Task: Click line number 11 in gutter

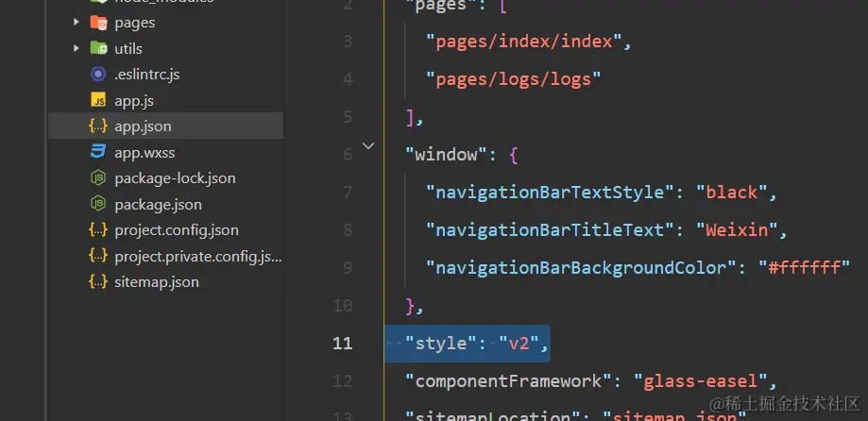Action: point(343,344)
